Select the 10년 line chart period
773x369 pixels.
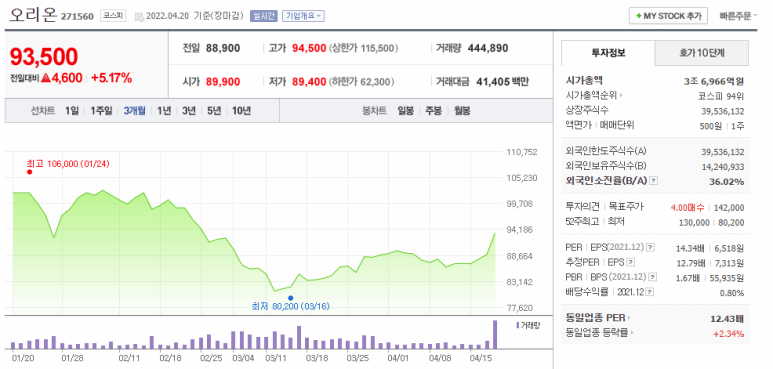(x=241, y=111)
